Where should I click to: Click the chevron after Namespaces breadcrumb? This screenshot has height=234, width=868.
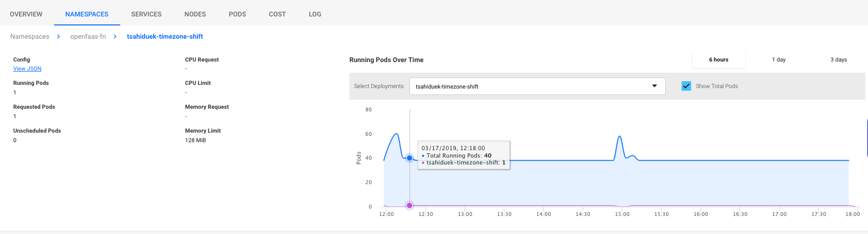point(58,37)
